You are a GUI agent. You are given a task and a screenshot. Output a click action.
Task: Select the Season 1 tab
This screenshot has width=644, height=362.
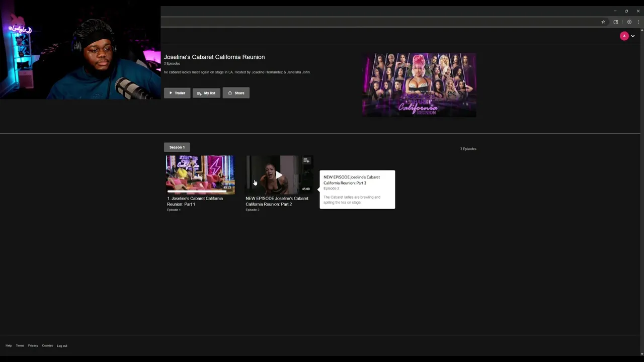(177, 147)
